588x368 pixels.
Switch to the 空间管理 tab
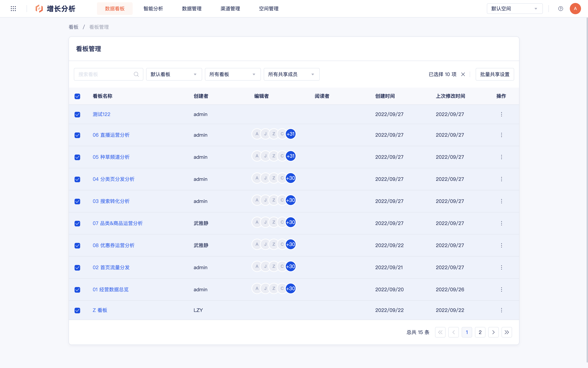pyautogui.click(x=269, y=9)
